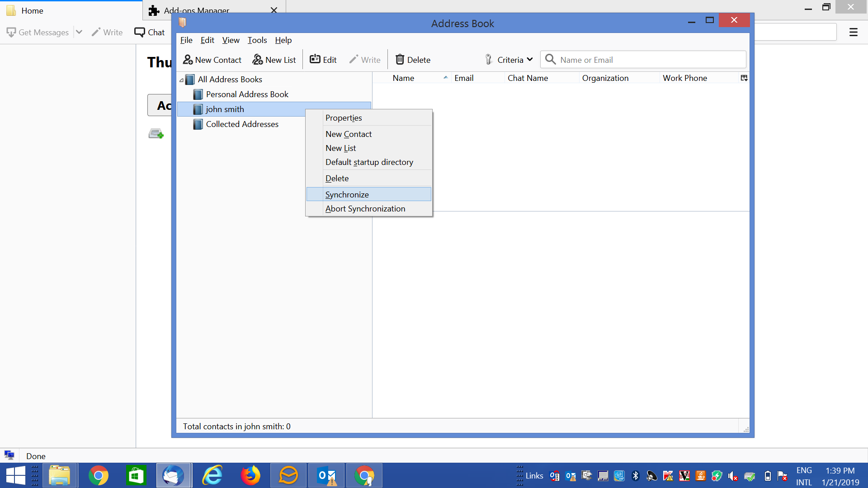The height and width of the screenshot is (488, 868).
Task: Open the hamburger application menu
Action: coord(853,33)
